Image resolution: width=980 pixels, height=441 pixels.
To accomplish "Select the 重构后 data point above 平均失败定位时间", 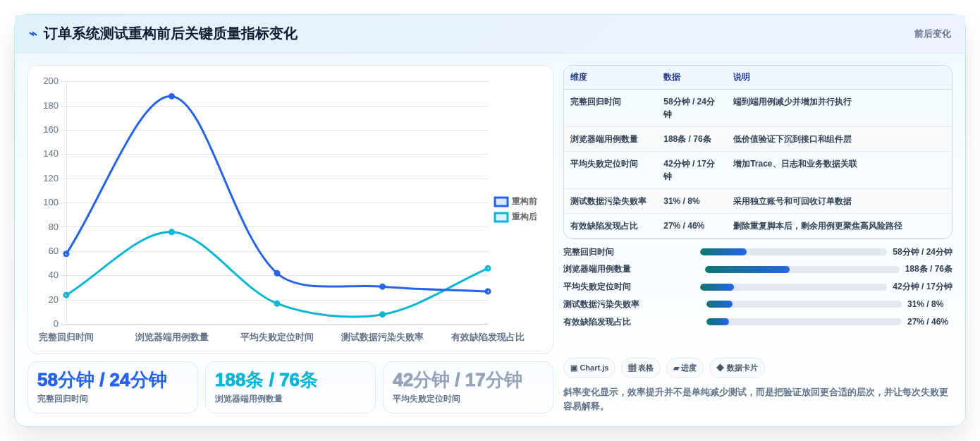I will pos(277,303).
